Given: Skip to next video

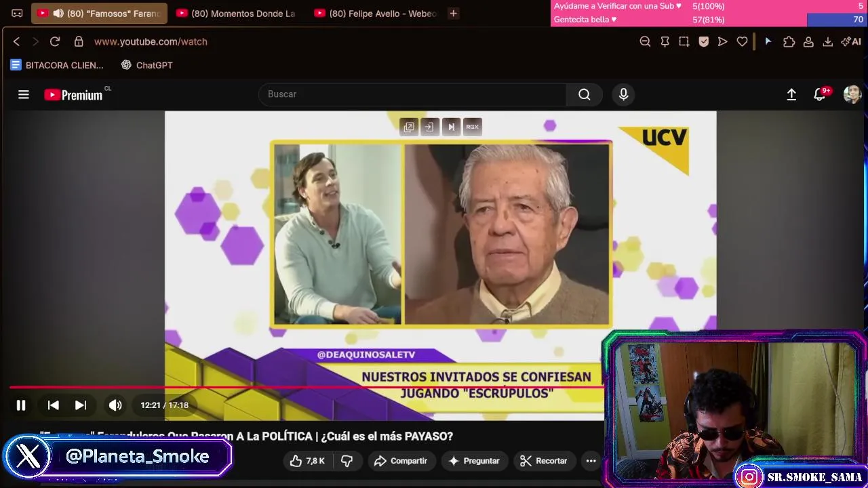Looking at the screenshot, I should click(x=81, y=405).
